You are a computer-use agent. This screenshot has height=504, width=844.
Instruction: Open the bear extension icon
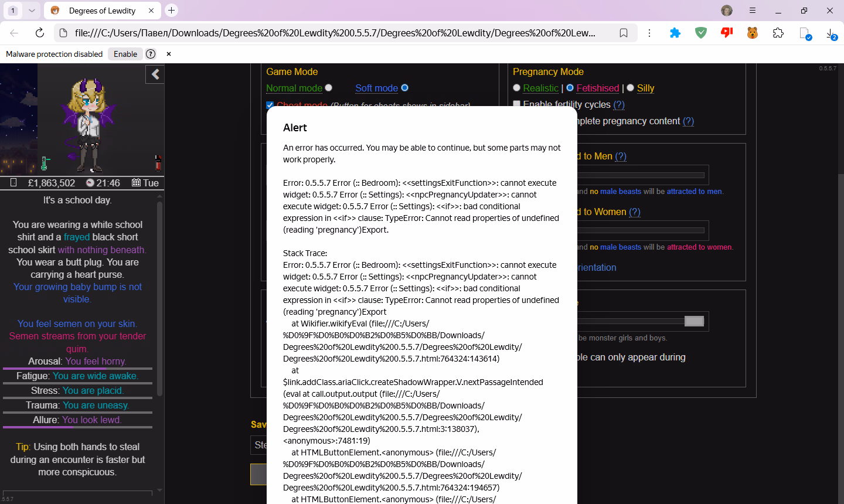pyautogui.click(x=753, y=33)
